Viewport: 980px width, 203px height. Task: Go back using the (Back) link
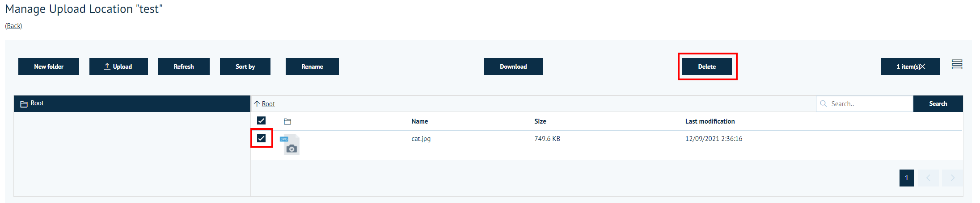(x=13, y=26)
